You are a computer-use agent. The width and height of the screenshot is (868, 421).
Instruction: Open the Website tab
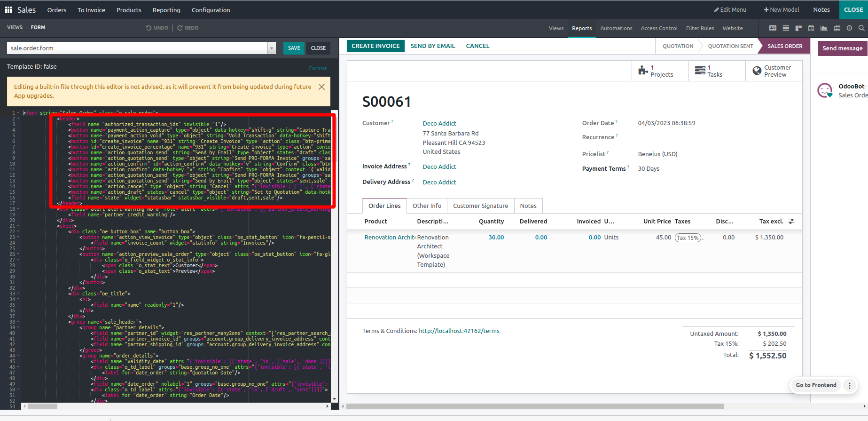pos(733,28)
